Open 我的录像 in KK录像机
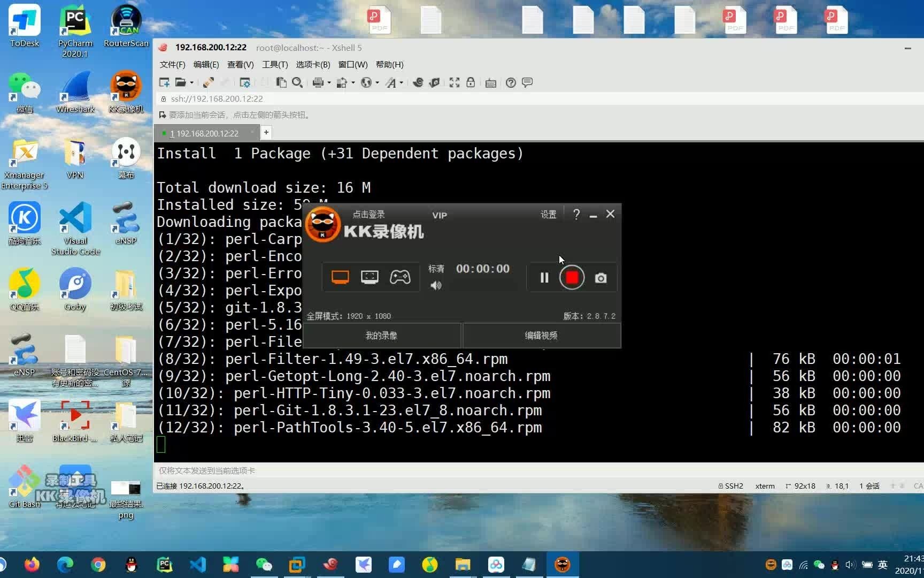 [381, 336]
